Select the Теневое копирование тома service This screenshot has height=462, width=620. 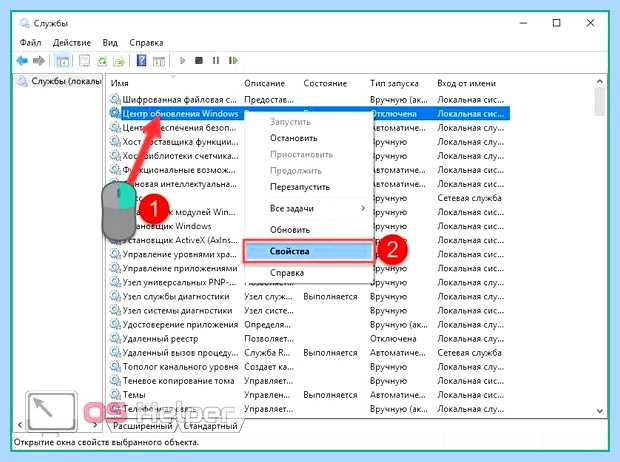coord(310,381)
